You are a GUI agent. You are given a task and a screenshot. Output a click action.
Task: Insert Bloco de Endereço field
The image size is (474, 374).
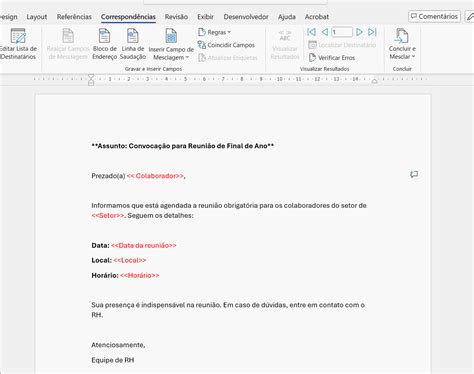(x=104, y=44)
